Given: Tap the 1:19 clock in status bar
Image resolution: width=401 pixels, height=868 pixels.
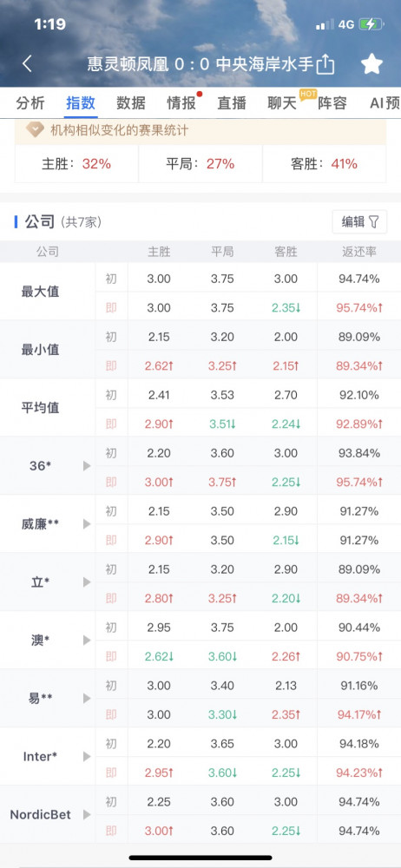Looking at the screenshot, I should 49,23.
